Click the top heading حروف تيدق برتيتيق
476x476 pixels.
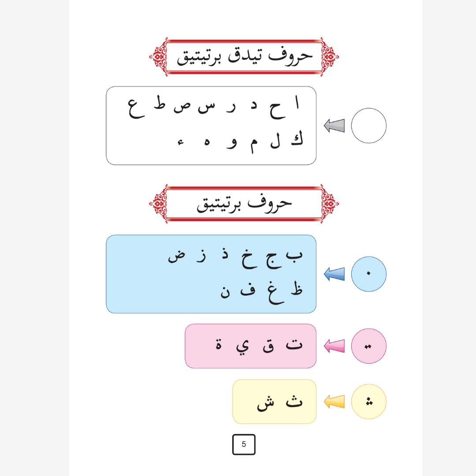tap(244, 56)
